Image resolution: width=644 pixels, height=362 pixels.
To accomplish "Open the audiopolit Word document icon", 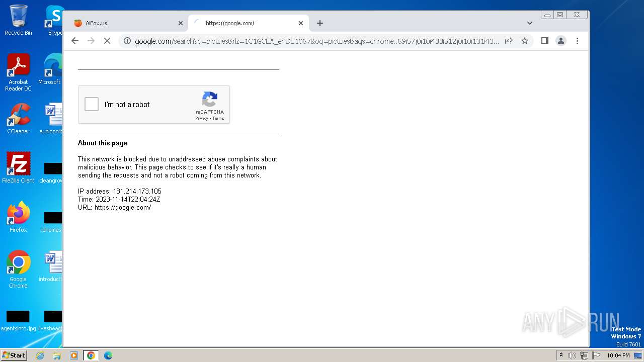I will click(x=52, y=118).
